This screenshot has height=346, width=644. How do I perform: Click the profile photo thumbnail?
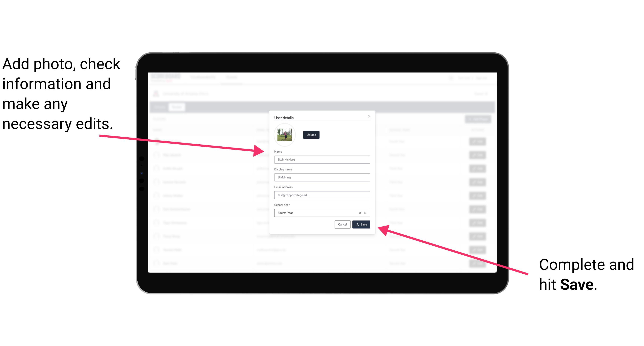pos(285,135)
